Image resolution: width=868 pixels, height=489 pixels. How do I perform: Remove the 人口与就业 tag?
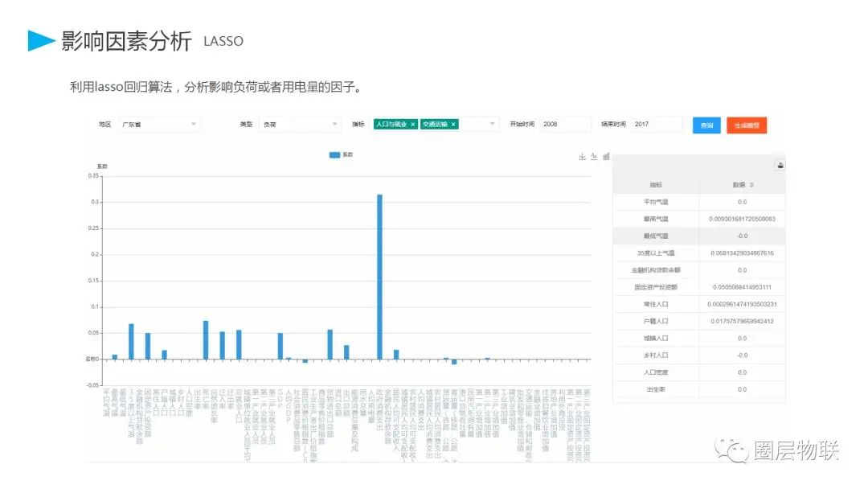(x=413, y=125)
